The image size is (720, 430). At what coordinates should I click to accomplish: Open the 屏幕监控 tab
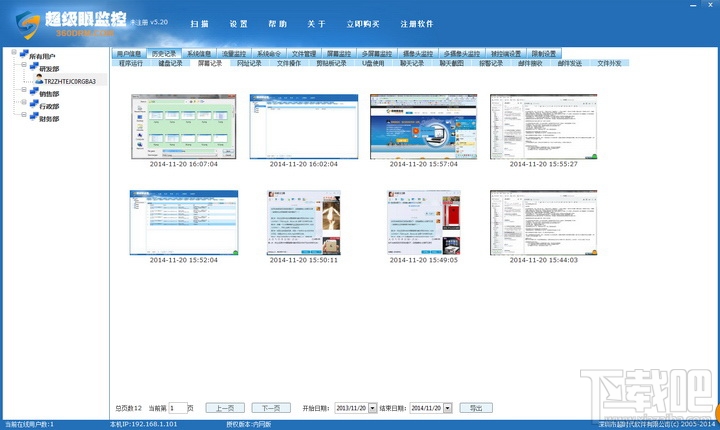pos(339,54)
